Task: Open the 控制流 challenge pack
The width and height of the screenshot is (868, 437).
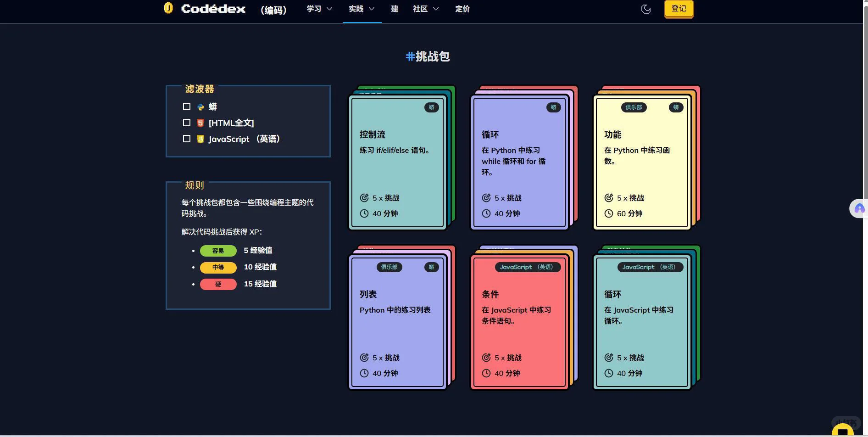Action: (x=397, y=161)
